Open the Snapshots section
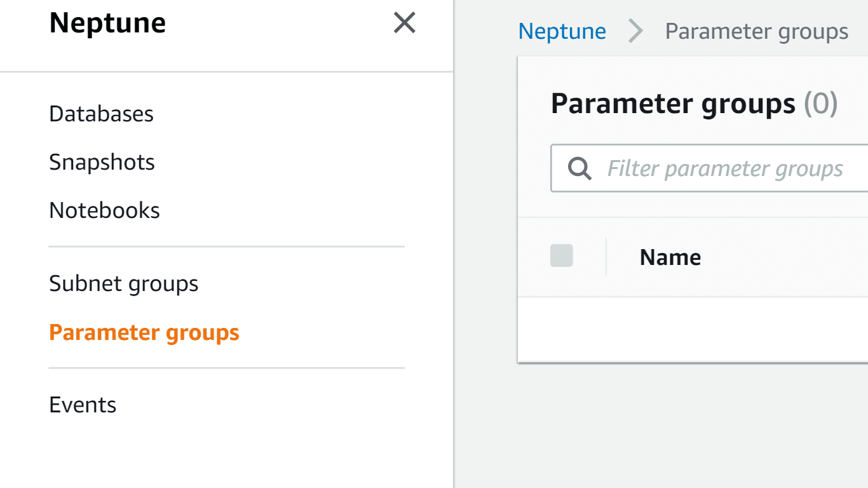Screen dimensions: 868x488 pyautogui.click(x=102, y=162)
